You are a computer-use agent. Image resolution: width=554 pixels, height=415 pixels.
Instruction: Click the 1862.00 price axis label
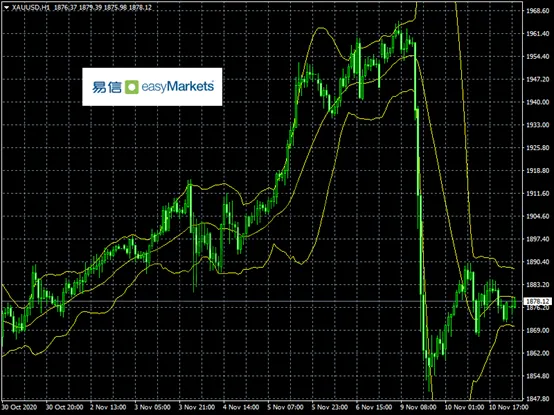click(538, 353)
